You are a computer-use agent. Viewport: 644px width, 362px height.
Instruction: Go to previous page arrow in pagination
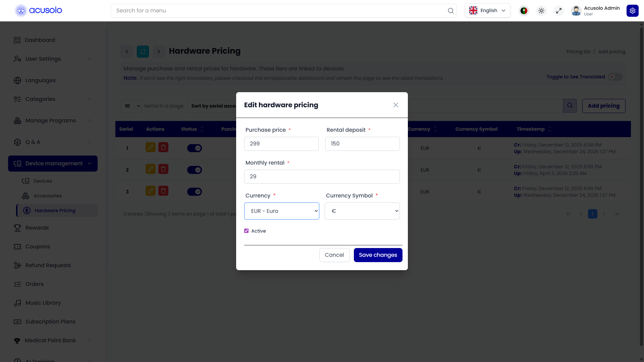coord(581,214)
